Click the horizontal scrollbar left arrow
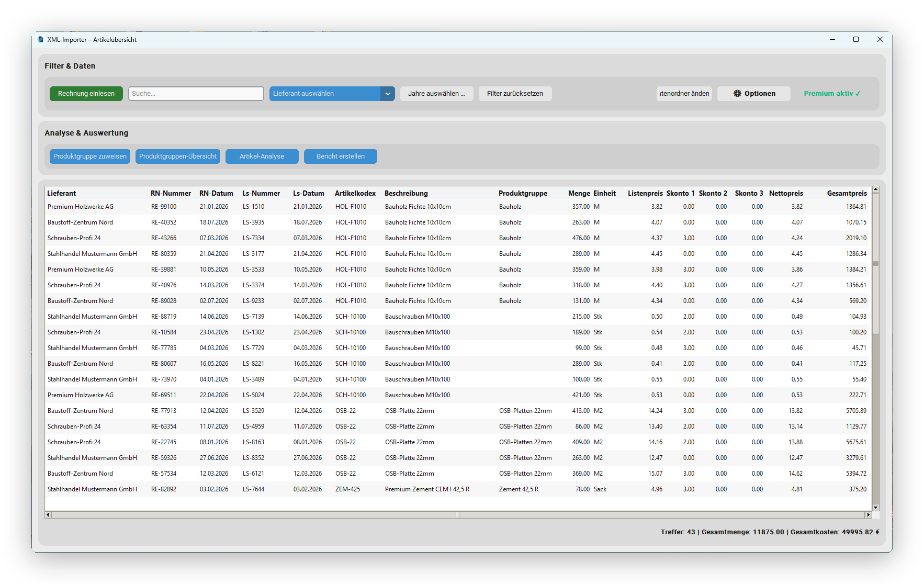The image size is (924, 584). [48, 515]
